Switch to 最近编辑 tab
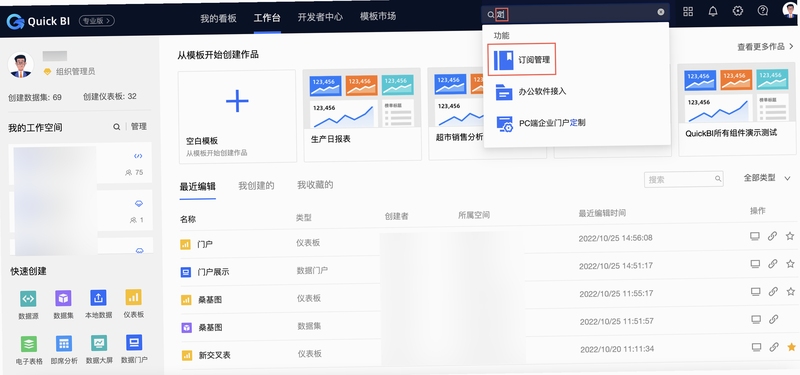This screenshot has height=375, width=800. [x=197, y=187]
